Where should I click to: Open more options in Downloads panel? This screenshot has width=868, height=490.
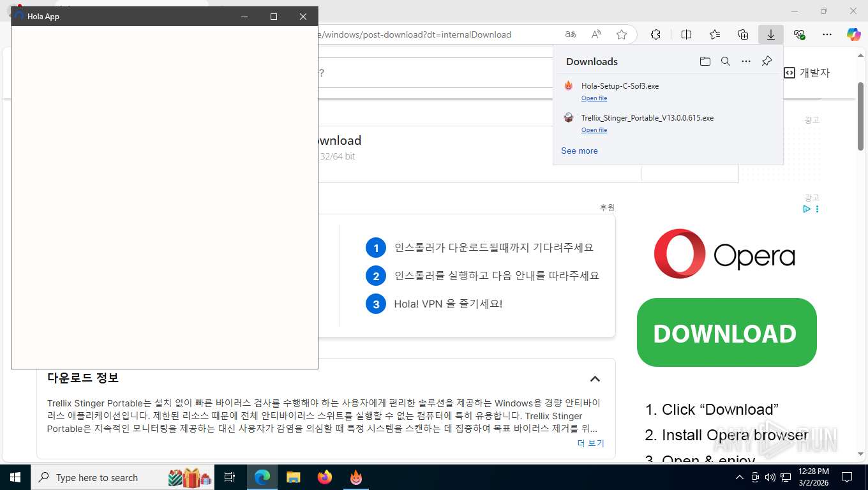coord(746,61)
